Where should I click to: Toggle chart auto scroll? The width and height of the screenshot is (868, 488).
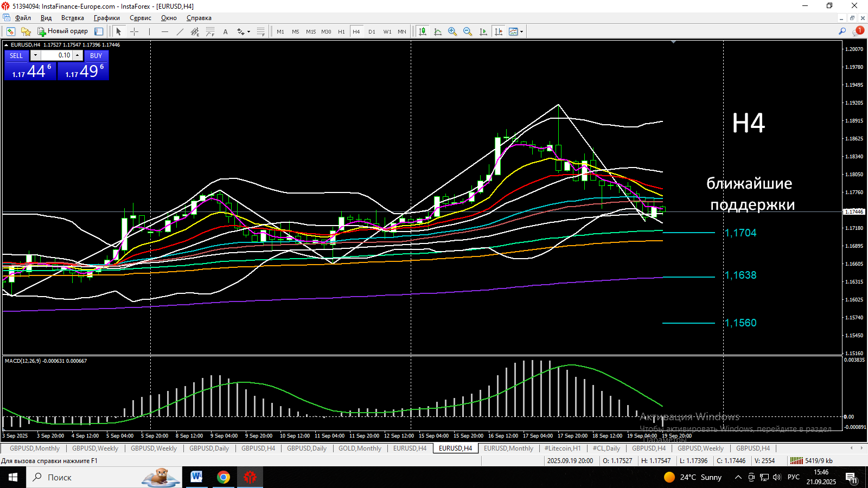click(483, 31)
